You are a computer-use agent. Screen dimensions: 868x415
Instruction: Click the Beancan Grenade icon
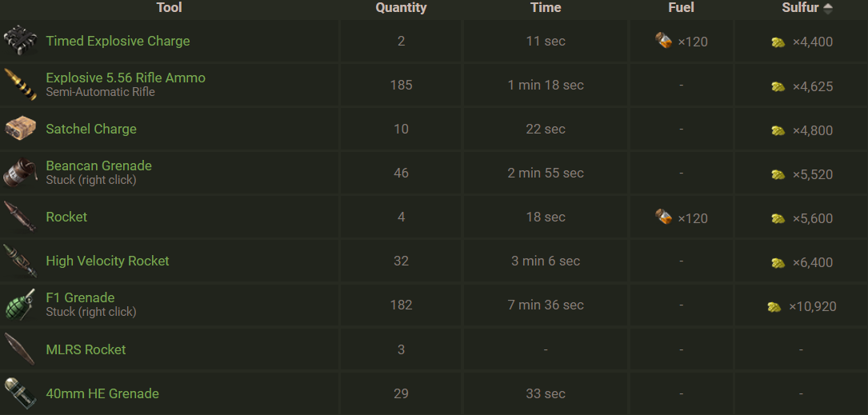[20, 173]
